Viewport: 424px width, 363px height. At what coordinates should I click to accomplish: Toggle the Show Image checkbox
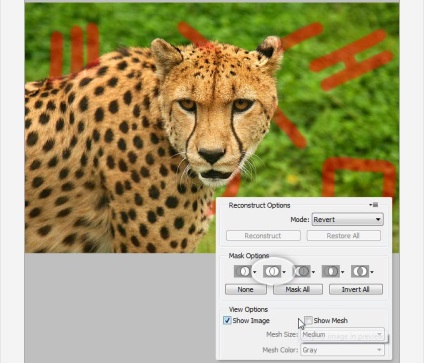pyautogui.click(x=227, y=320)
